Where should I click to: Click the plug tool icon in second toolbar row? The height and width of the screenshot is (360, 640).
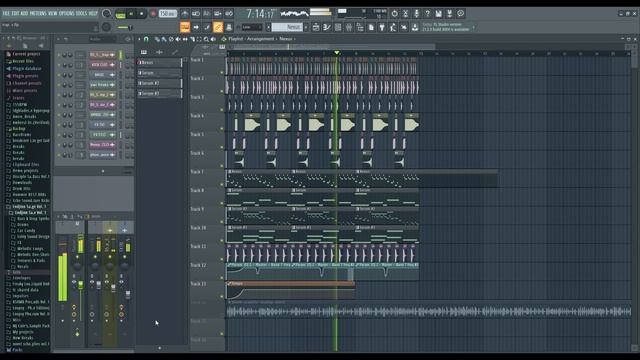[x=382, y=27]
